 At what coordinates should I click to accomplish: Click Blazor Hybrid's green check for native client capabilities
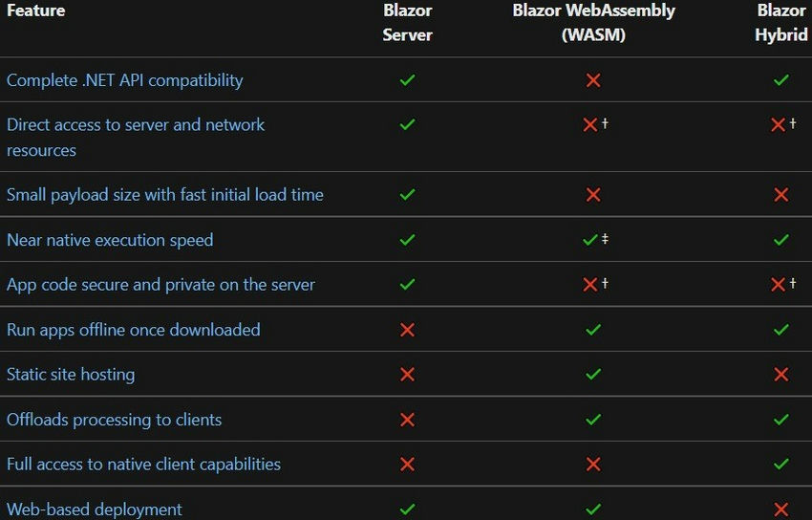click(781, 465)
